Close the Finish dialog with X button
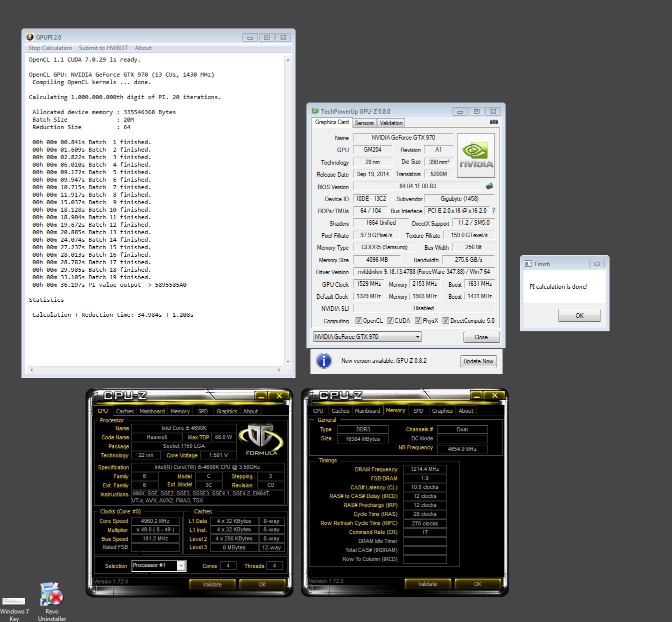The height and width of the screenshot is (622, 672). (x=597, y=264)
